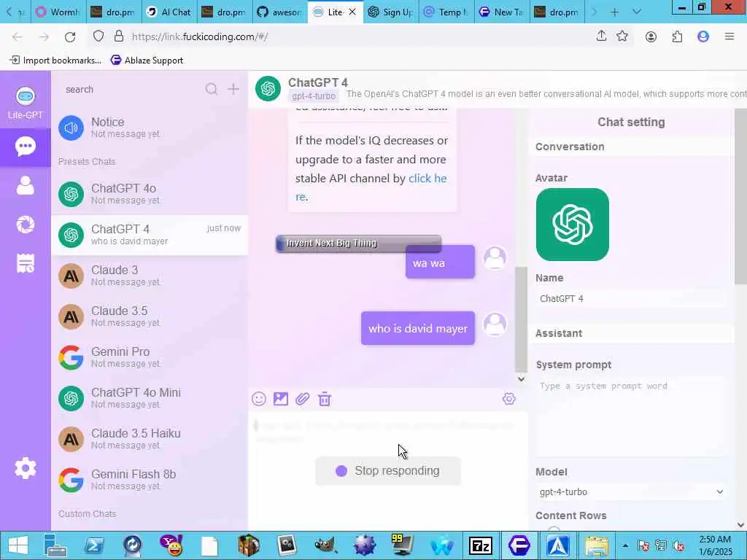Open Windows Start menu
The height and width of the screenshot is (560, 747).
point(18,545)
